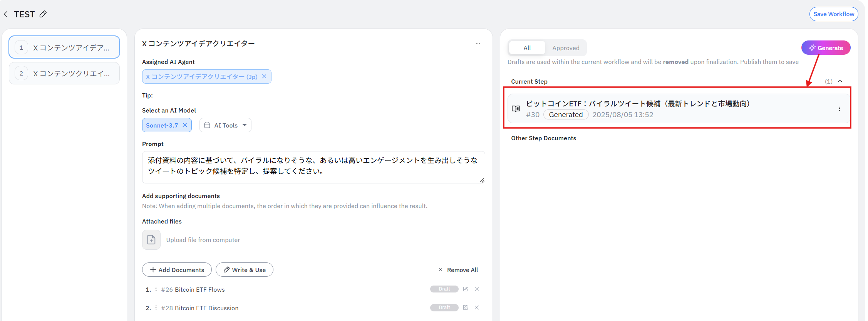
Task: Click Add Documents button
Action: tap(177, 270)
